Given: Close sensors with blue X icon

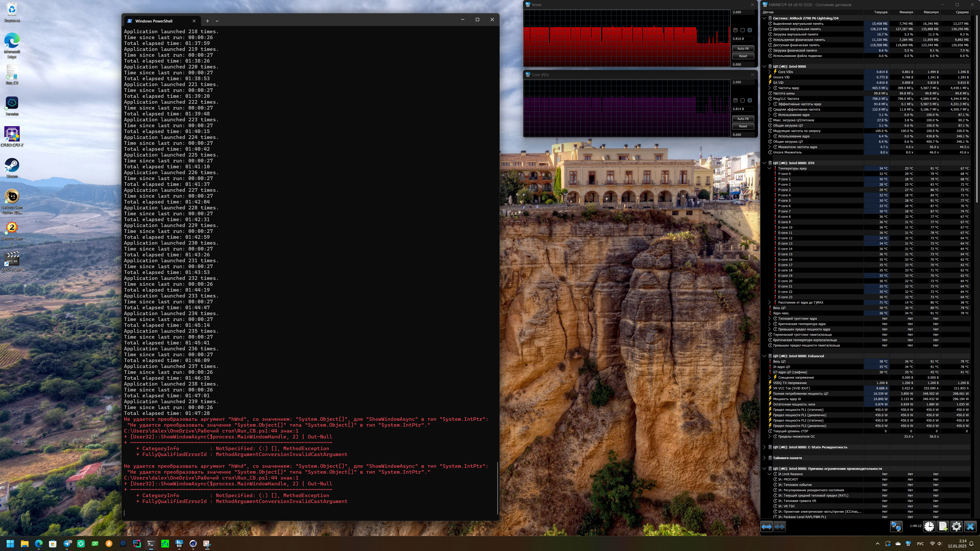Looking at the screenshot, I should point(970,527).
